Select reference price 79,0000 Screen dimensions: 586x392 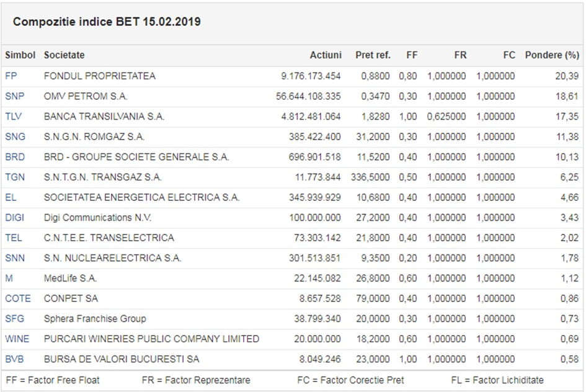[x=373, y=298]
